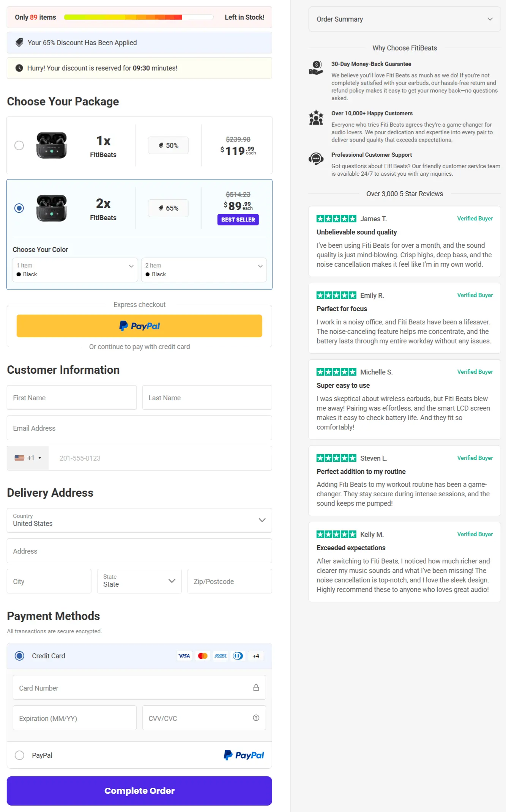Click the clock icon beside the timer

[19, 68]
